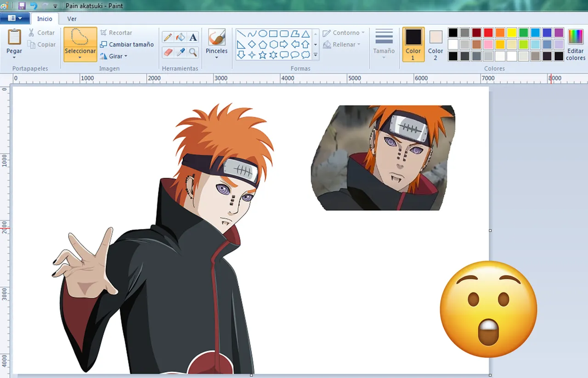Switch to the Ver tab
This screenshot has width=588, height=378.
(x=72, y=19)
